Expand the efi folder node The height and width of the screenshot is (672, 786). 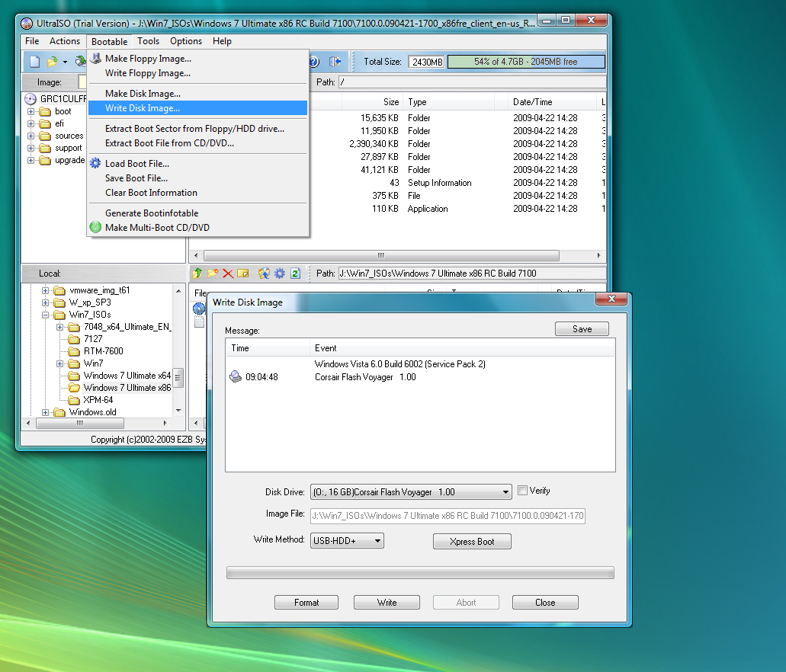30,123
